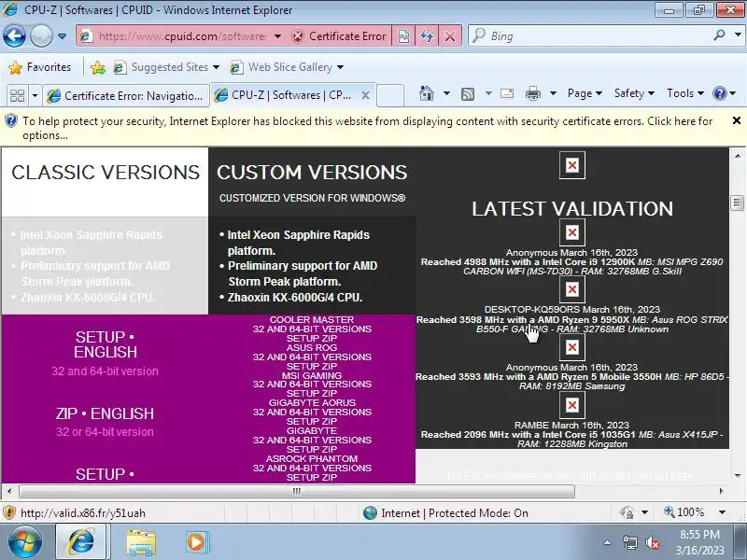Expand the zoom level dropdown arrow
Image resolution: width=747 pixels, height=560 pixels.
[x=722, y=512]
